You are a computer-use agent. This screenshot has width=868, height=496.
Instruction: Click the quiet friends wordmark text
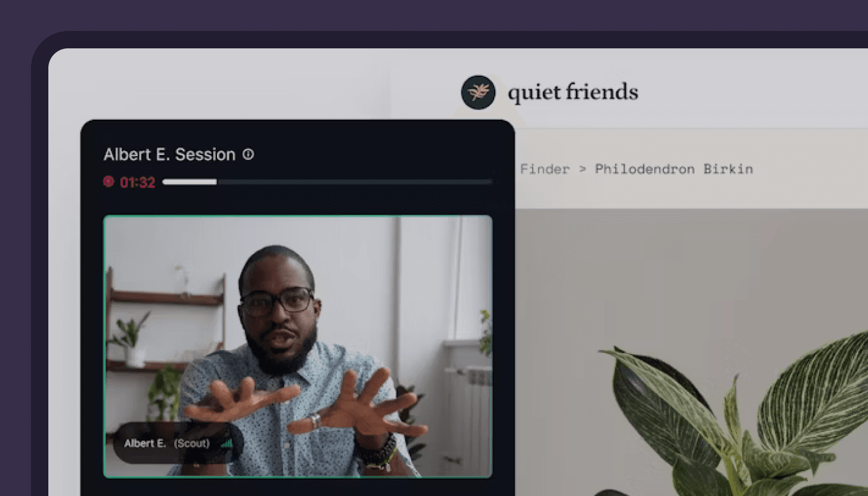pyautogui.click(x=573, y=92)
